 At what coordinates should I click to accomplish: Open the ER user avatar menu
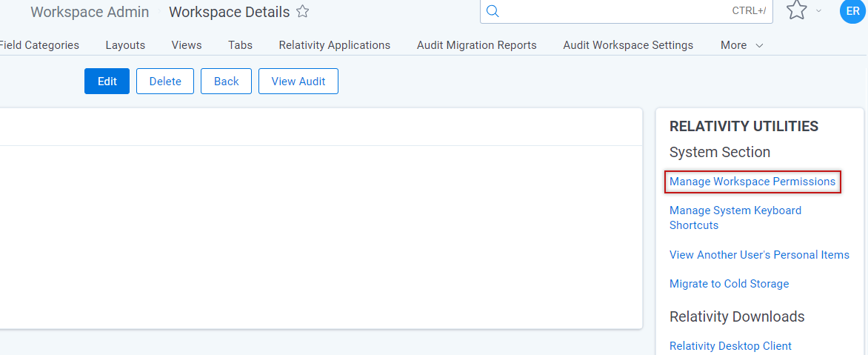click(x=853, y=11)
